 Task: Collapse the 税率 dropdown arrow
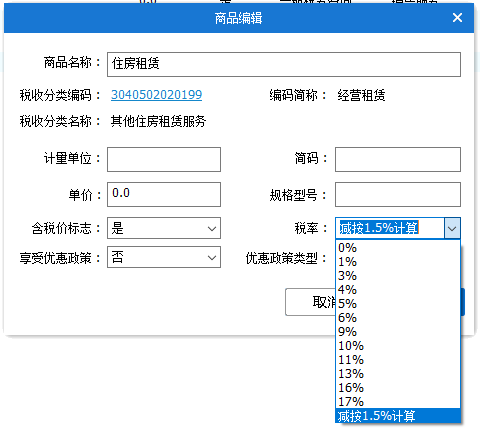coord(452,228)
